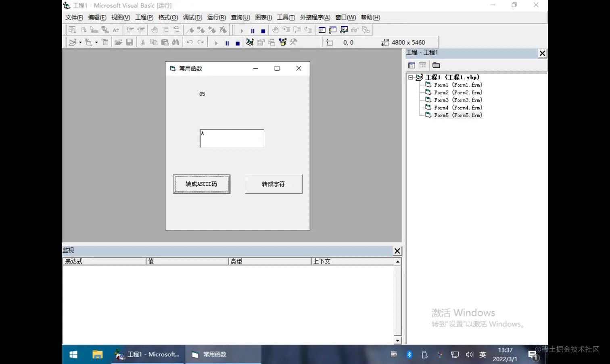Click the Step Into debug icon
Screen dimensions: 610x364
[x=286, y=30]
